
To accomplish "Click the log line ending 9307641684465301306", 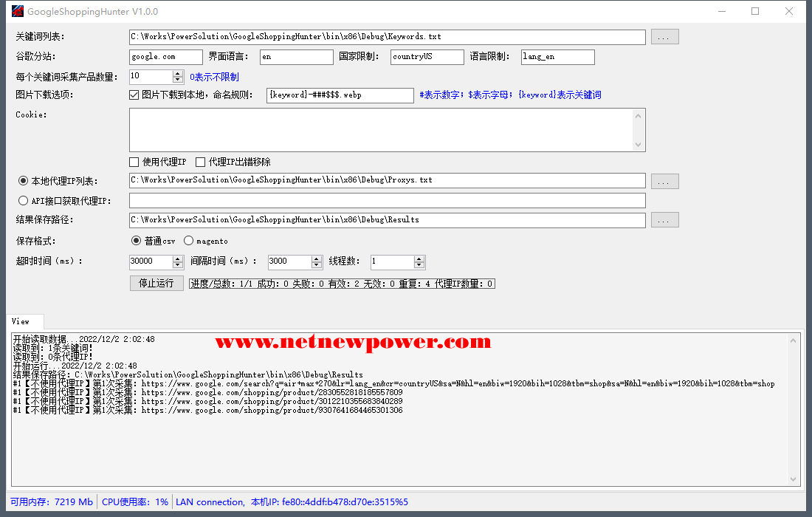I will (207, 411).
